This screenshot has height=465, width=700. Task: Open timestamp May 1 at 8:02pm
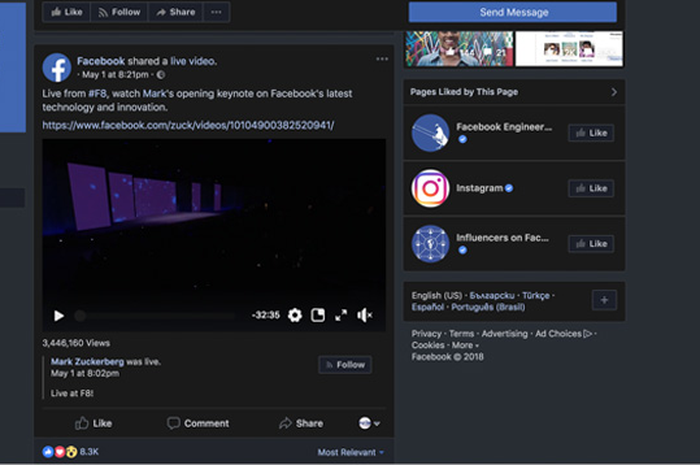pyautogui.click(x=85, y=373)
